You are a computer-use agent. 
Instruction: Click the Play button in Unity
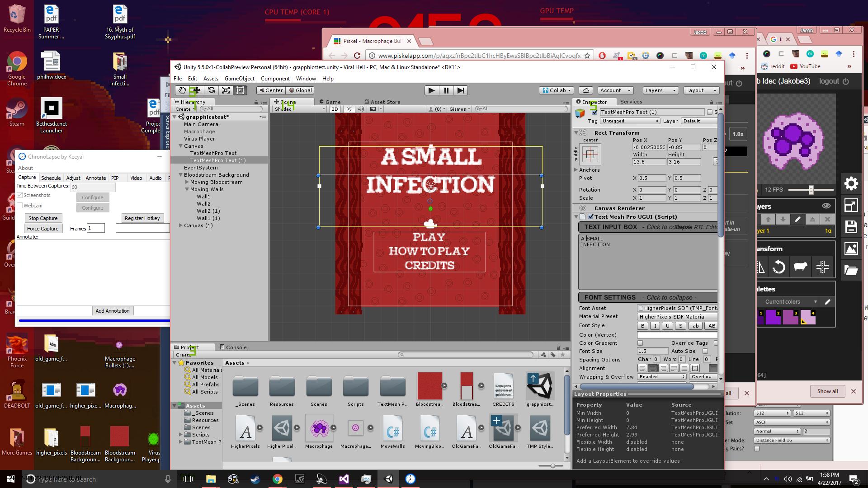tap(432, 90)
